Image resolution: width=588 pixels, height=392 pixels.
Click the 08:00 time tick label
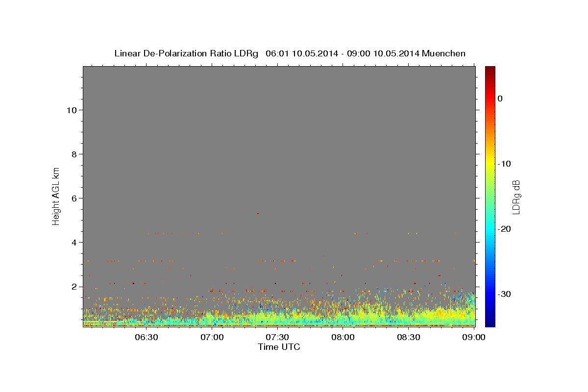click(343, 337)
